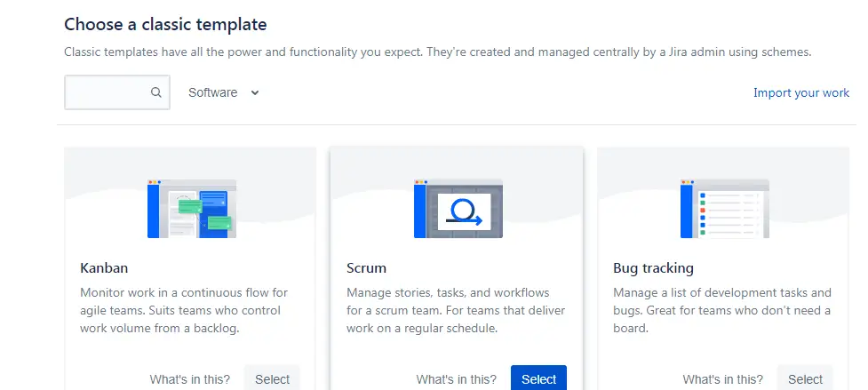Click the subtitle describing classic templates

pos(438,52)
